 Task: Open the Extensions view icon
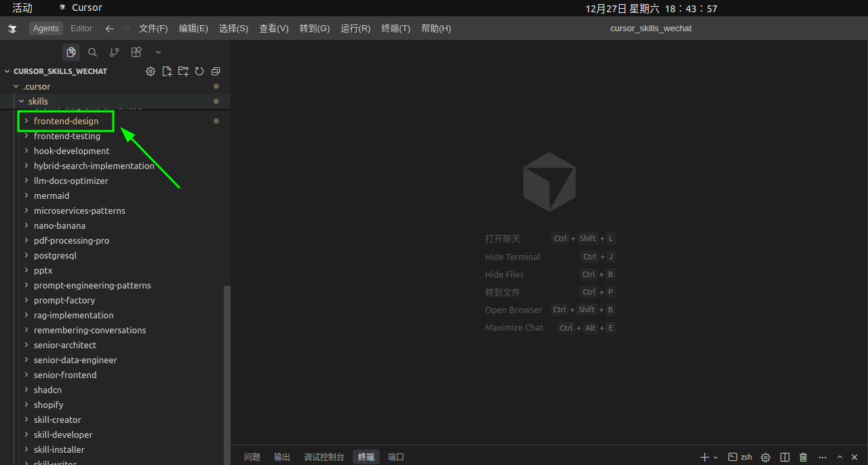(136, 52)
